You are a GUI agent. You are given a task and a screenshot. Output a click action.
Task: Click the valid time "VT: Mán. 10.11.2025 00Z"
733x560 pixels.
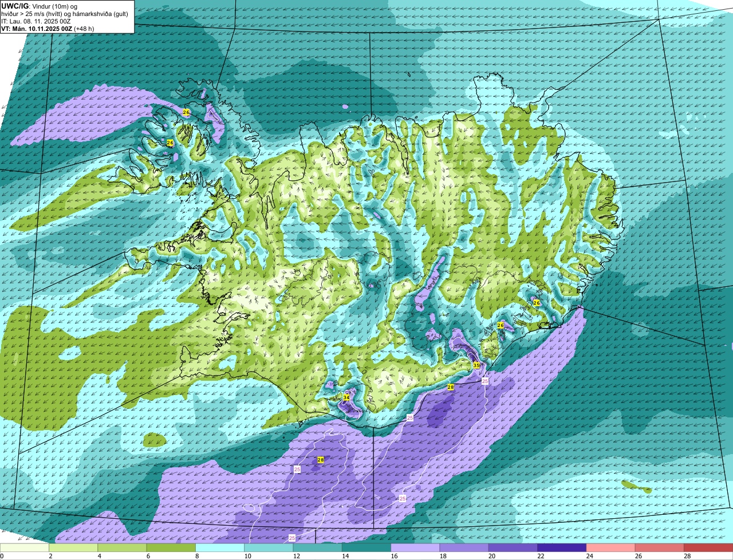click(36, 29)
